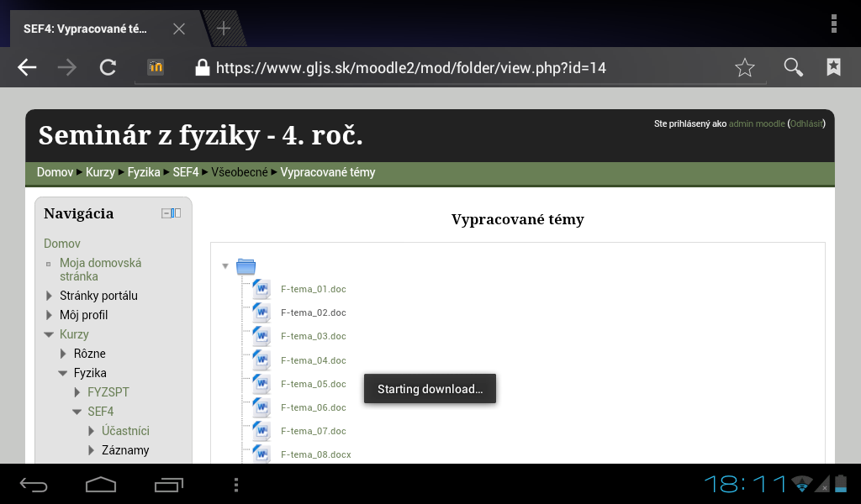This screenshot has width=861, height=504.
Task: Go back with browser back arrow
Action: point(26,67)
